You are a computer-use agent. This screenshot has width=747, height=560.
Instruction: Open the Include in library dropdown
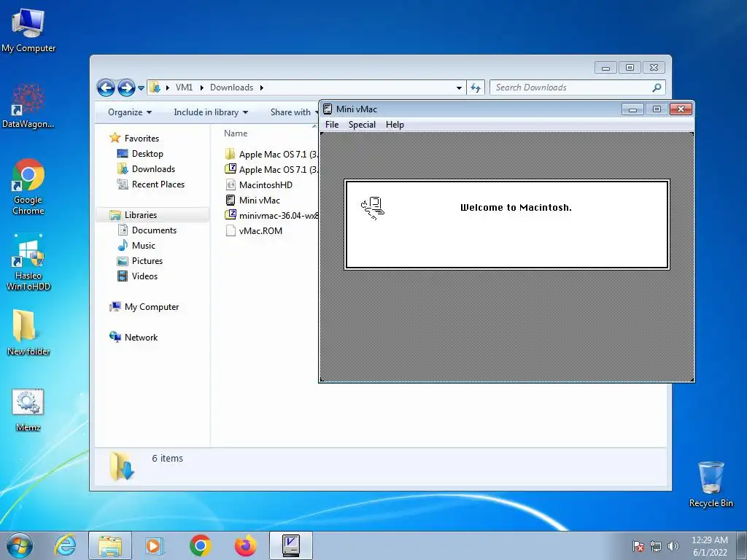pos(211,112)
